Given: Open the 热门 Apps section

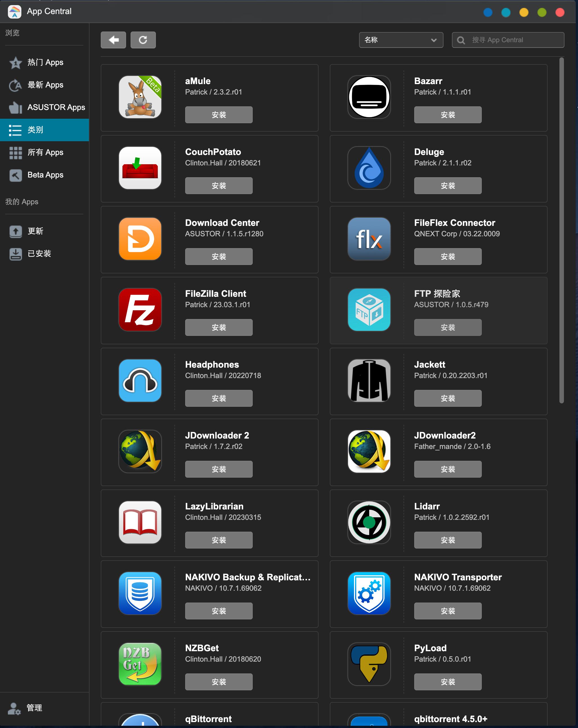Looking at the screenshot, I should point(45,62).
